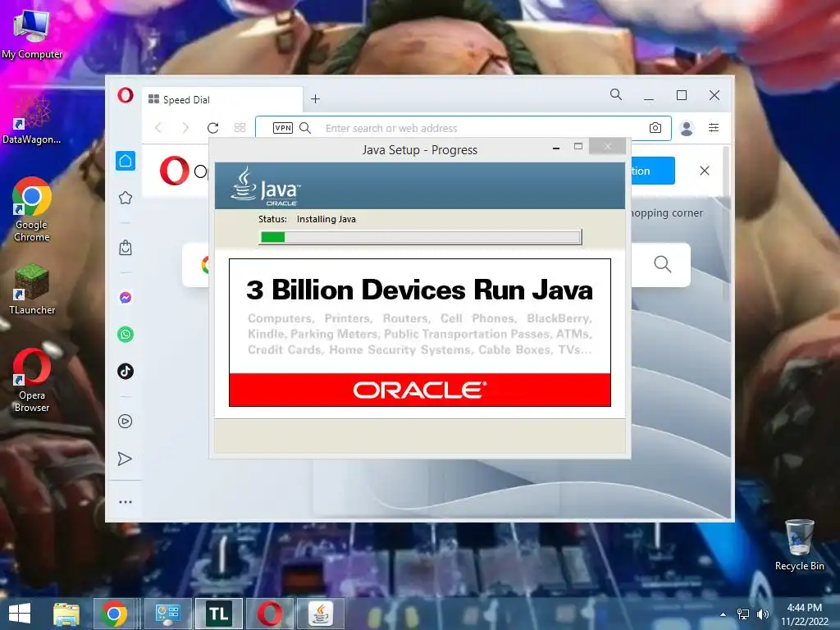Switch to Opera on the taskbar

point(270,614)
